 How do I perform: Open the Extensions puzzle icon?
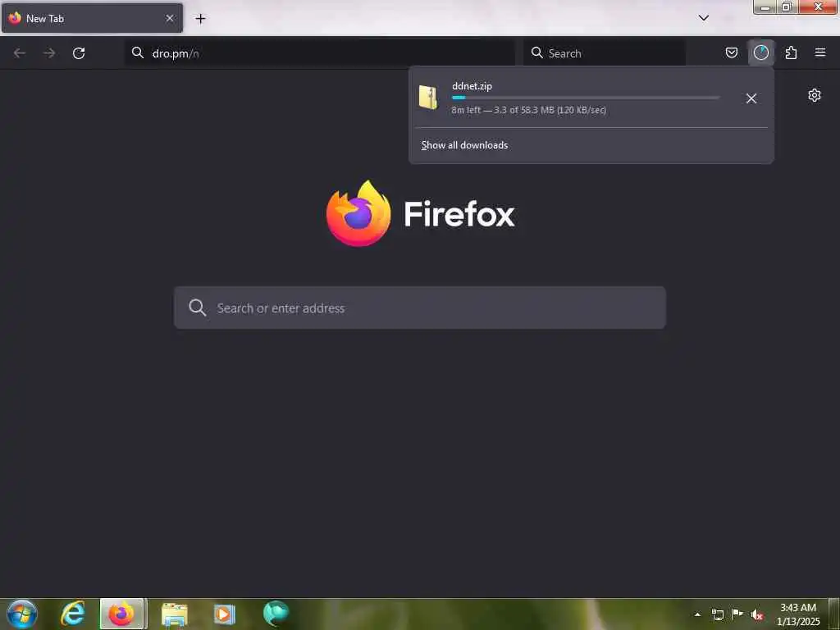791,52
